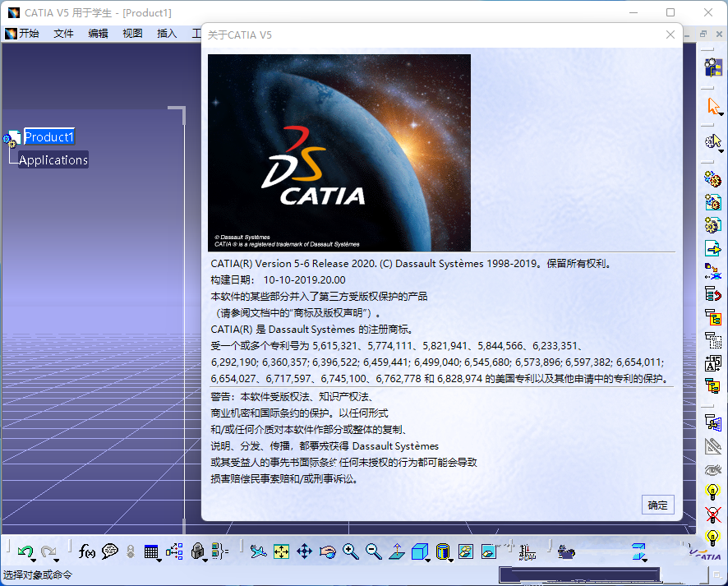This screenshot has width=728, height=586.
Task: Click the grayed eye visibility icon
Action: (712, 469)
